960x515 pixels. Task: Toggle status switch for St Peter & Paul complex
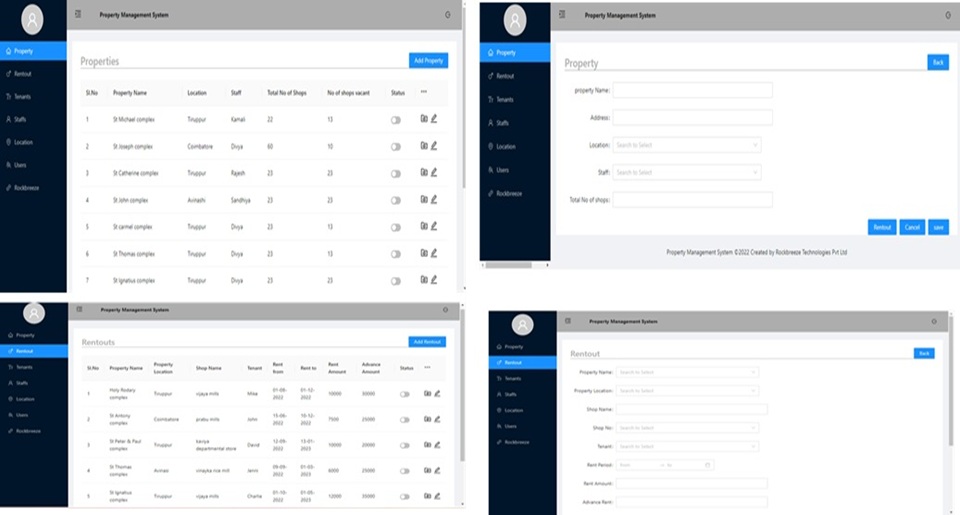(405, 444)
